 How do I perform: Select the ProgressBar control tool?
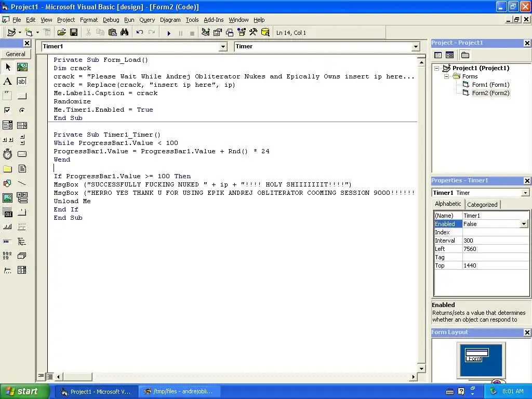7,241
